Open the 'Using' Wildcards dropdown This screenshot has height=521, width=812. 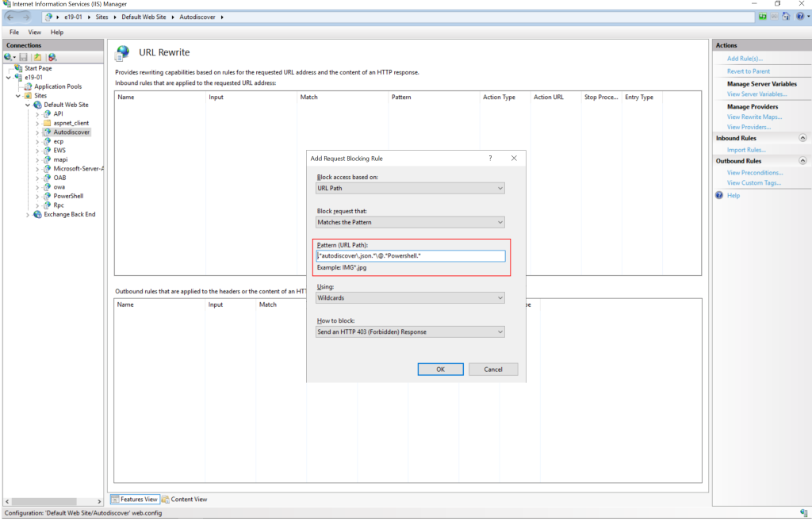tap(410, 298)
